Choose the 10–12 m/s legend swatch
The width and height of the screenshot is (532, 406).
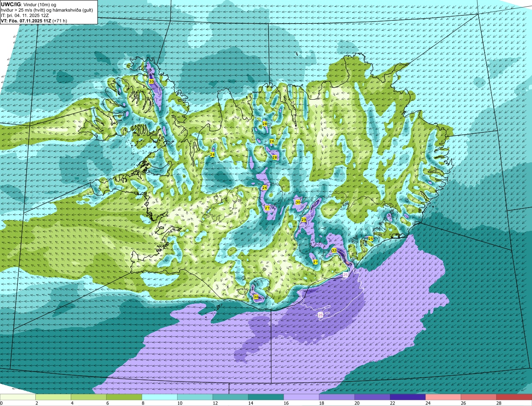[195, 397]
